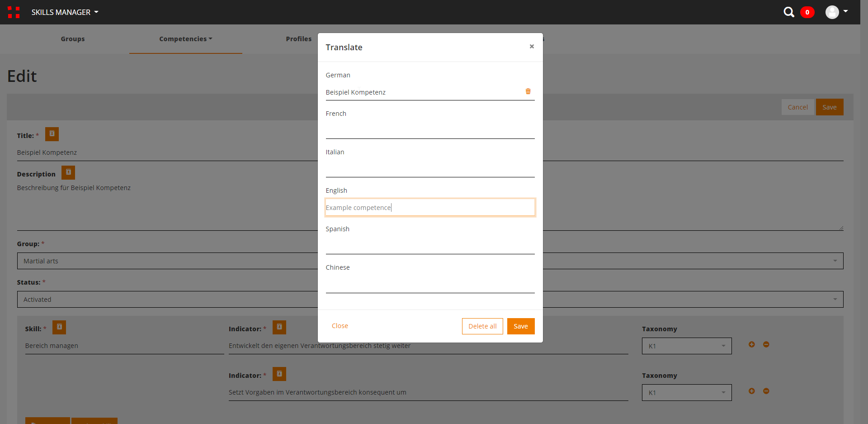Image resolution: width=868 pixels, height=424 pixels.
Task: Click the translate icon next to Skill
Action: [59, 327]
